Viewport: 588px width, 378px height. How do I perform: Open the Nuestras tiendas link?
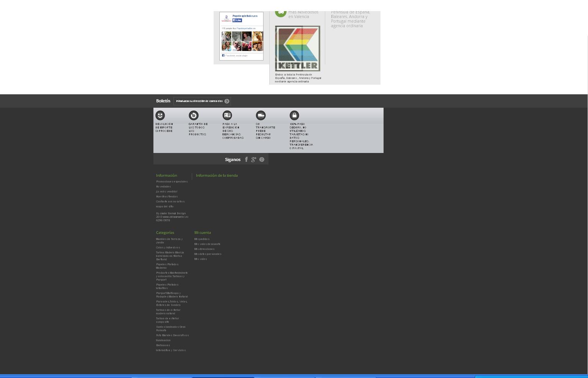pyautogui.click(x=167, y=197)
